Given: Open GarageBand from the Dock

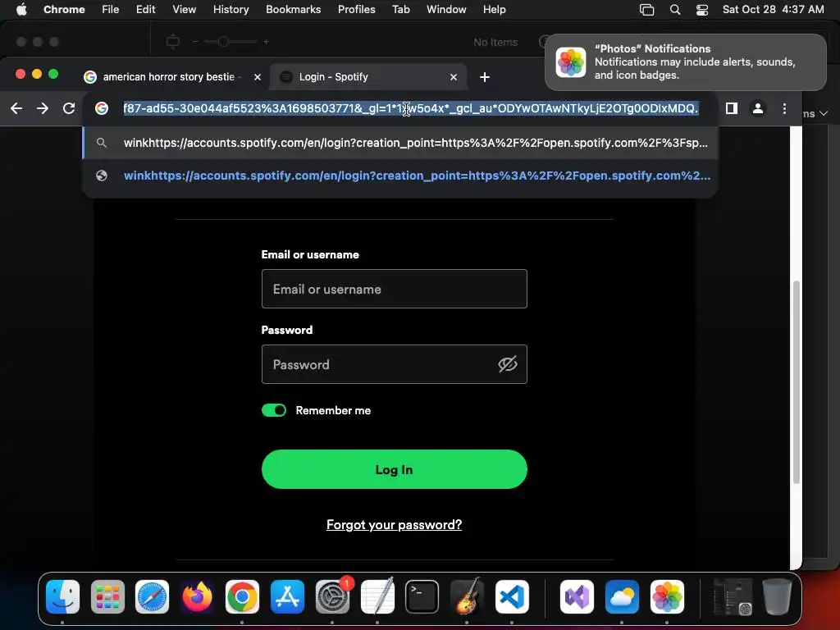Looking at the screenshot, I should pyautogui.click(x=467, y=596).
